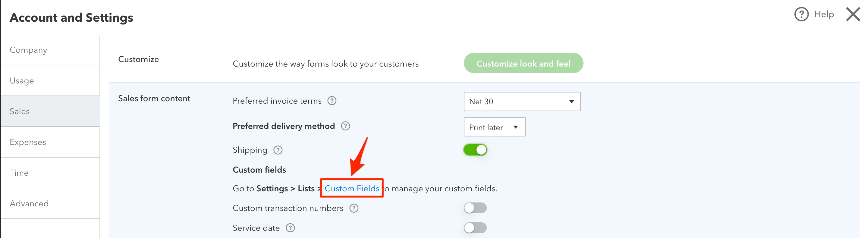Enable Custom transaction numbers toggle

(x=475, y=208)
